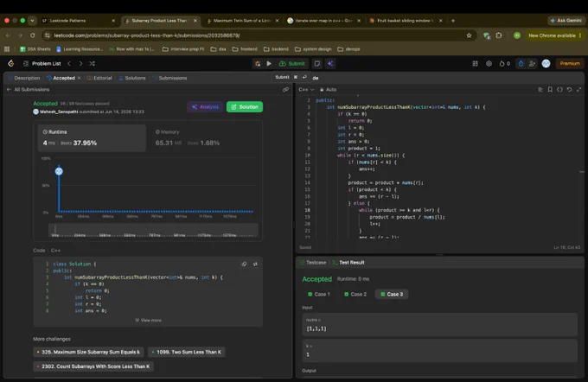The image size is (588, 382).
Task: Open the notes icon next to Submit
Action: pos(317,64)
